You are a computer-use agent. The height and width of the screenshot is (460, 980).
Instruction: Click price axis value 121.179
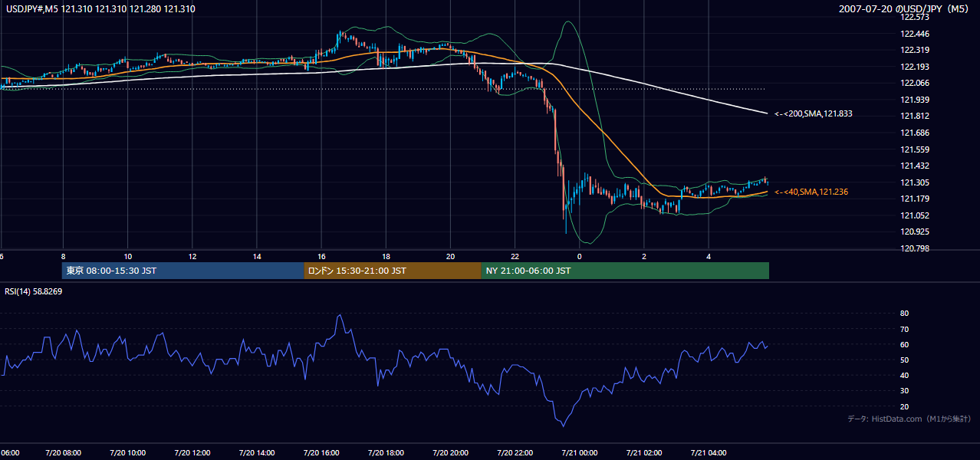916,199
